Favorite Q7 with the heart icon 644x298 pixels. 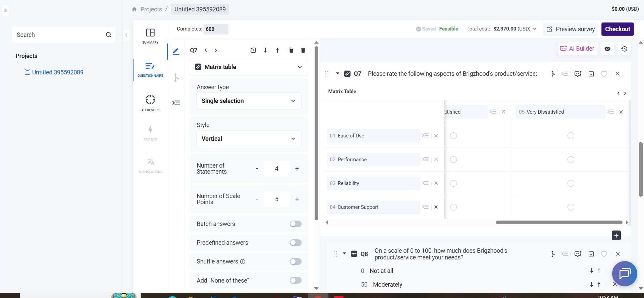coord(604,74)
